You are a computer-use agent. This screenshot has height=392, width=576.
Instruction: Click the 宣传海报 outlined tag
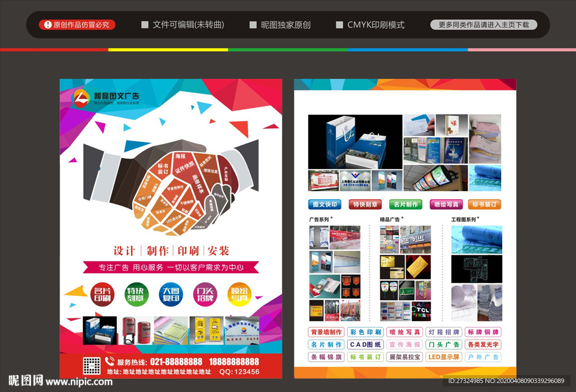[405, 345]
